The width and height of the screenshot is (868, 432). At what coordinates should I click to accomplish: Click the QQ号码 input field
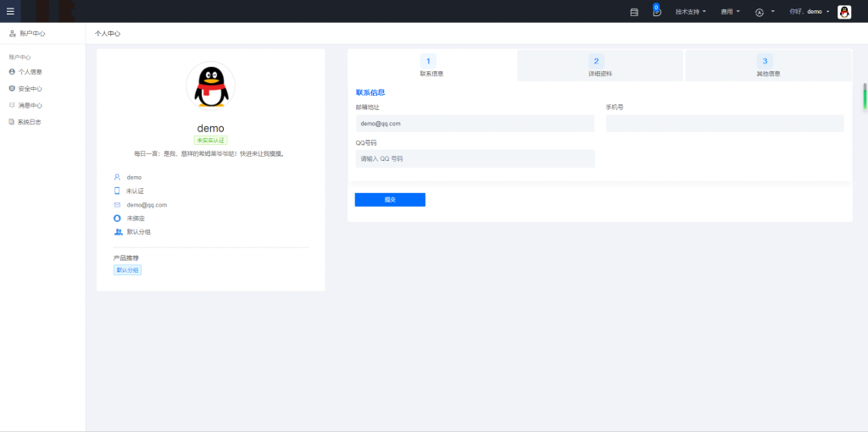[x=475, y=158]
